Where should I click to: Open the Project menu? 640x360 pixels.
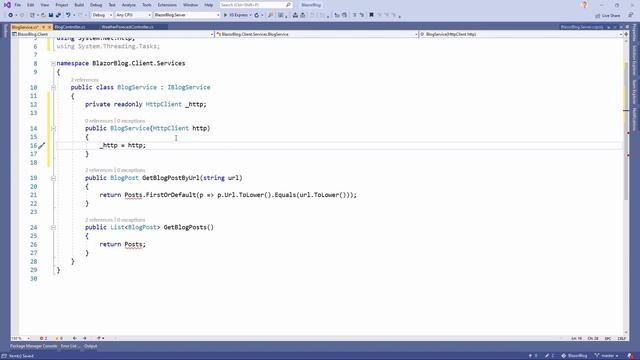coord(62,5)
